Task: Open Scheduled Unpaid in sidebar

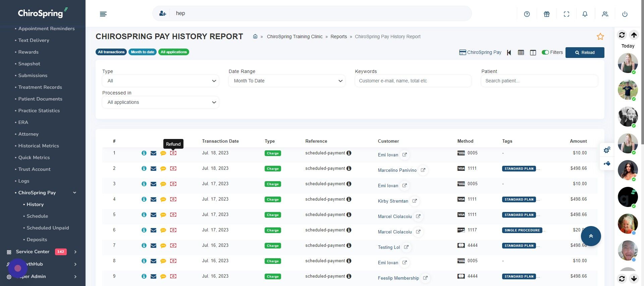Action: tap(48, 228)
